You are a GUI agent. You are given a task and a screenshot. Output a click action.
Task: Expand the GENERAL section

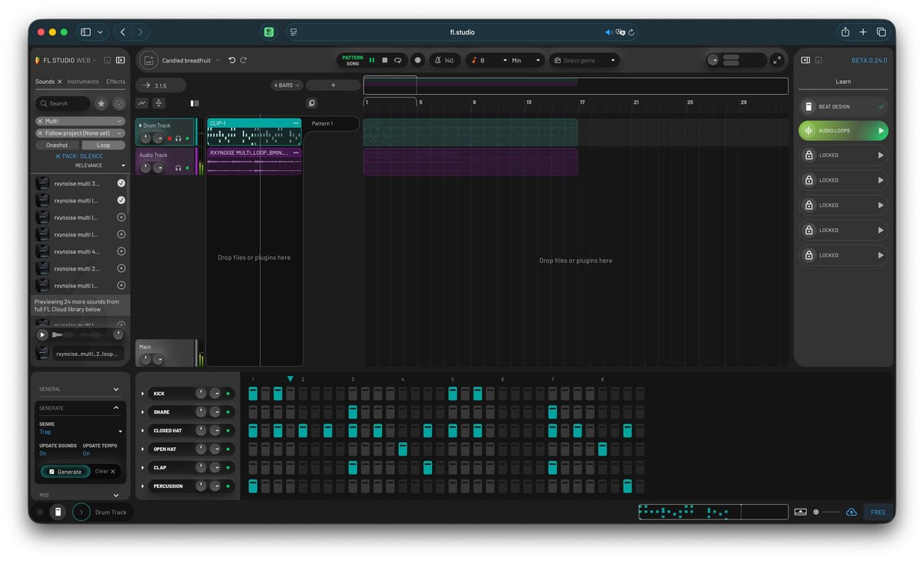tap(80, 389)
